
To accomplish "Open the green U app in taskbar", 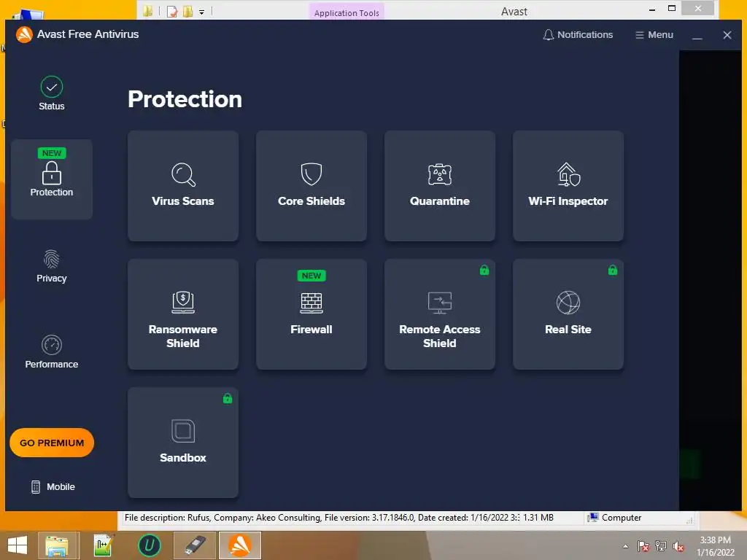I will [x=149, y=545].
